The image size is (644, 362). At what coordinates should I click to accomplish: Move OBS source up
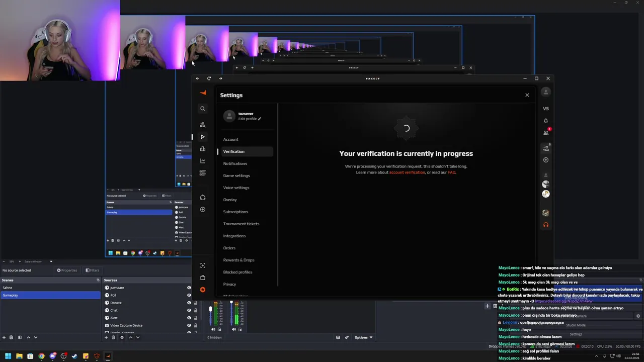131,337
